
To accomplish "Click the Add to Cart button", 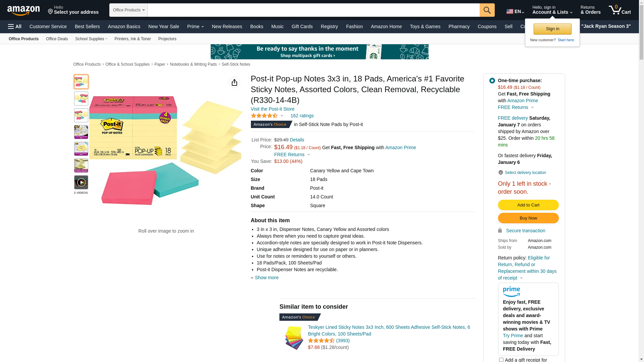I will tap(528, 205).
